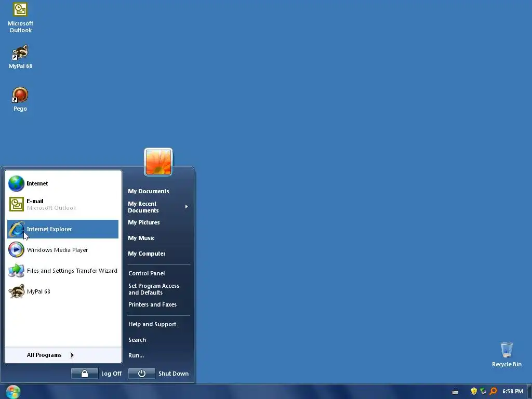Launch Files and Settings Transfer Wizard text

72,271
